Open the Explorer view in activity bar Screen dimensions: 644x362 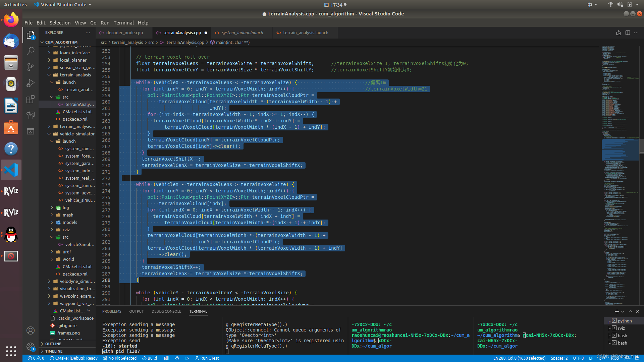click(31, 35)
